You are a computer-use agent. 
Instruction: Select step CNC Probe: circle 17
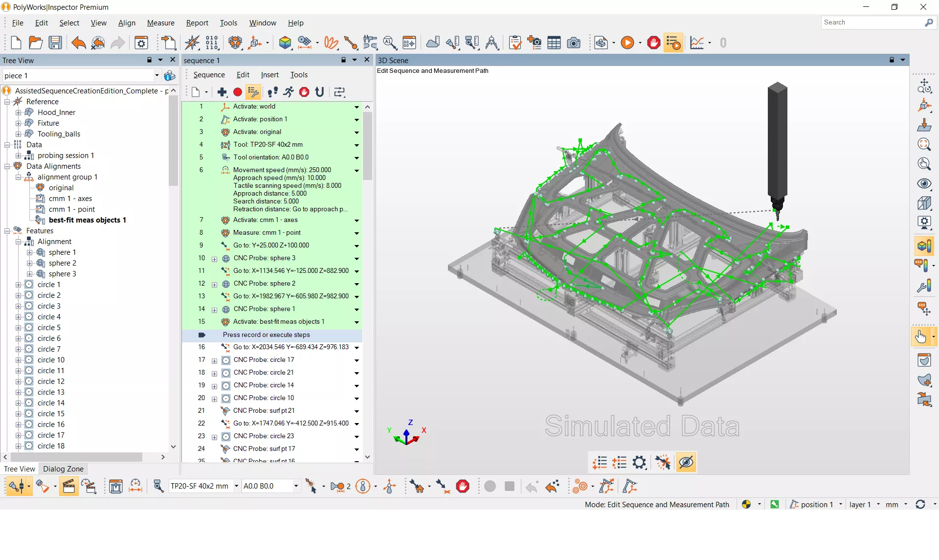pyautogui.click(x=272, y=360)
